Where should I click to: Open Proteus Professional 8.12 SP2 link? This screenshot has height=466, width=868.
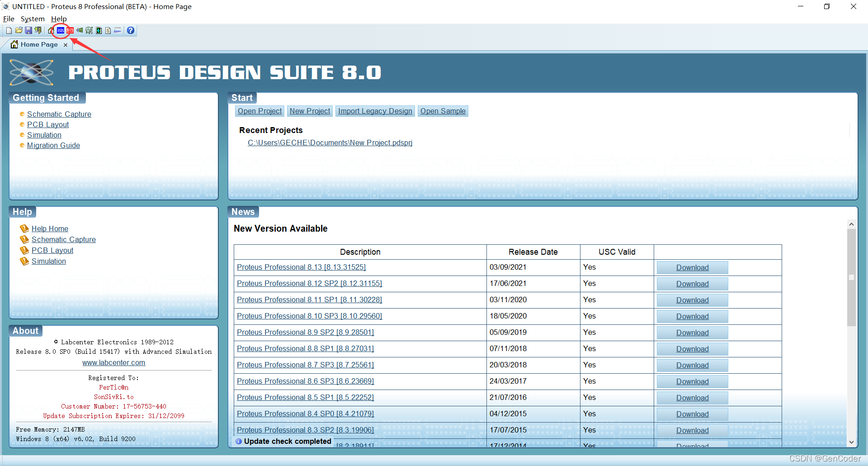pos(310,283)
